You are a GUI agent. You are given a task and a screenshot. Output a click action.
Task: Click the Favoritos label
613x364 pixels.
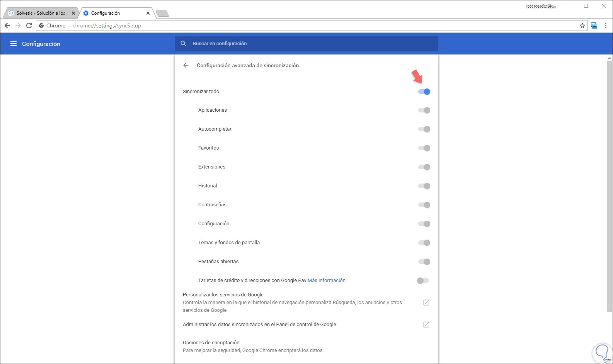click(208, 148)
